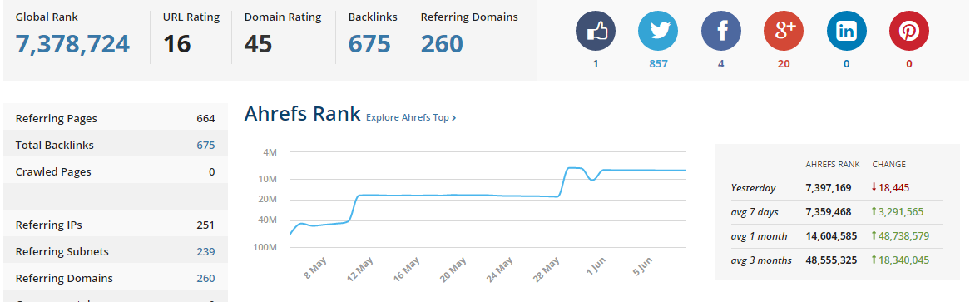The height and width of the screenshot is (302, 980).
Task: Click the LinkedIn social icon
Action: pyautogui.click(x=846, y=31)
